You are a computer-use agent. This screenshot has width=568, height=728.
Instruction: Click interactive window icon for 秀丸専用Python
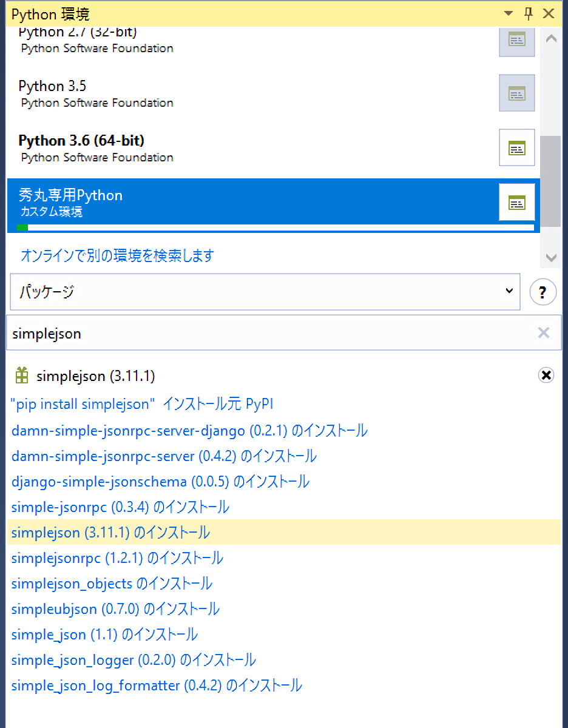(x=516, y=202)
